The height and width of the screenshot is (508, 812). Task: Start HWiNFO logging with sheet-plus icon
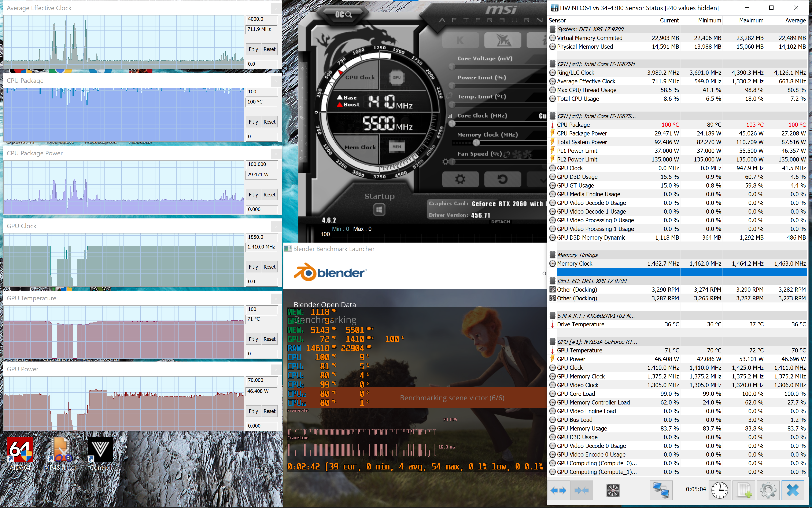coord(744,490)
